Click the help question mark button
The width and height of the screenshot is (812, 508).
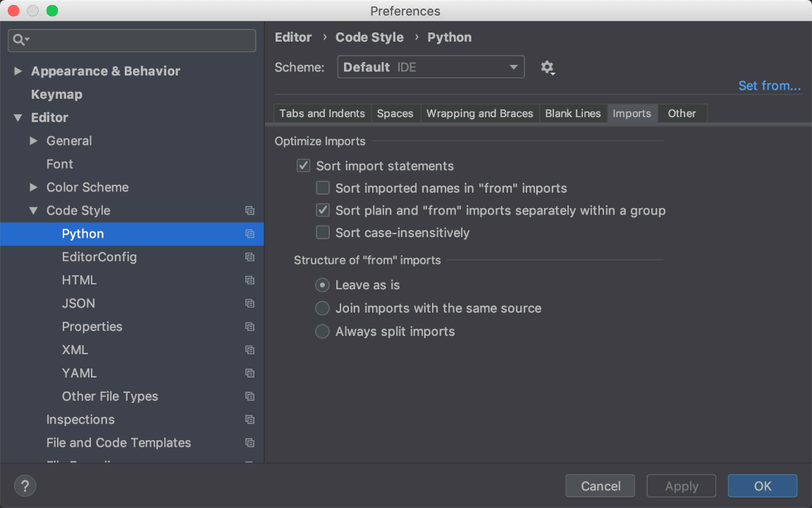coord(25,485)
